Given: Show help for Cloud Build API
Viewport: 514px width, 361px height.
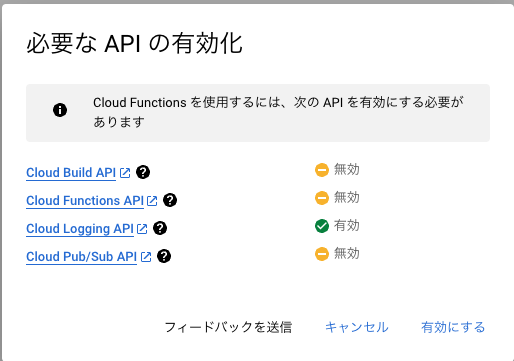Looking at the screenshot, I should point(143,172).
